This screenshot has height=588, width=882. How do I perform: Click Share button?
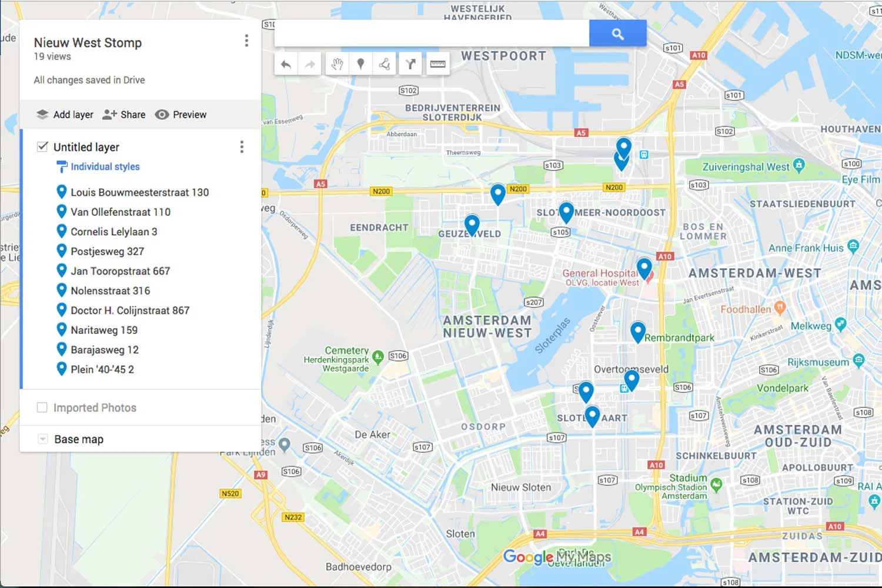click(x=123, y=115)
